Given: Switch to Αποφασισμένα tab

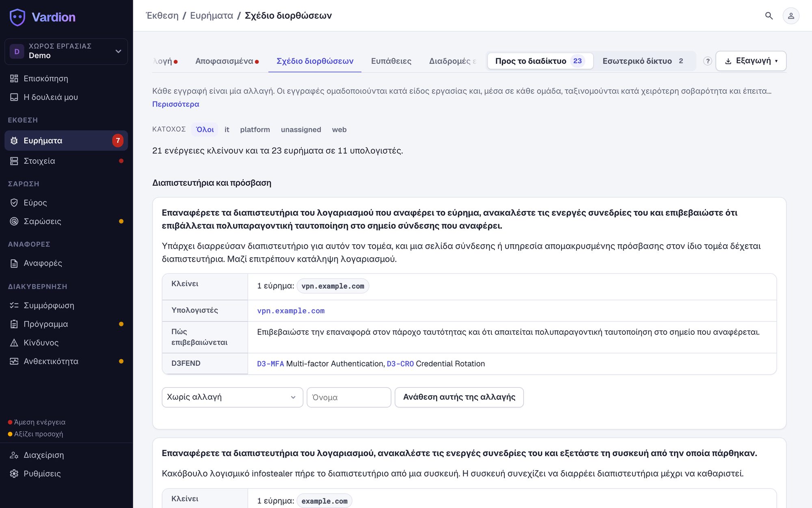Looking at the screenshot, I should [x=227, y=61].
